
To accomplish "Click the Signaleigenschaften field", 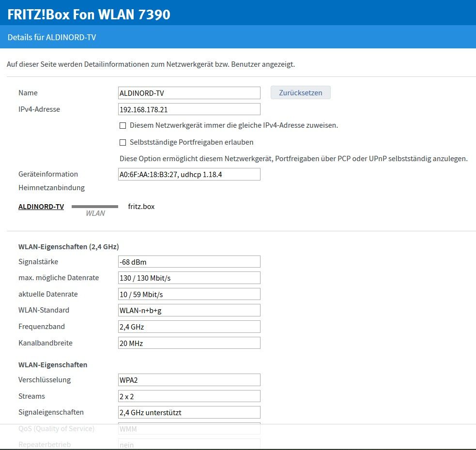I will [189, 412].
